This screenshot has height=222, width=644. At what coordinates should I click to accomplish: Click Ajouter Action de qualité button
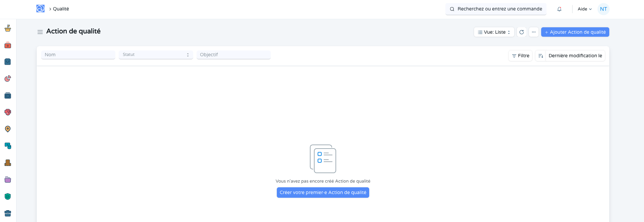pyautogui.click(x=575, y=32)
